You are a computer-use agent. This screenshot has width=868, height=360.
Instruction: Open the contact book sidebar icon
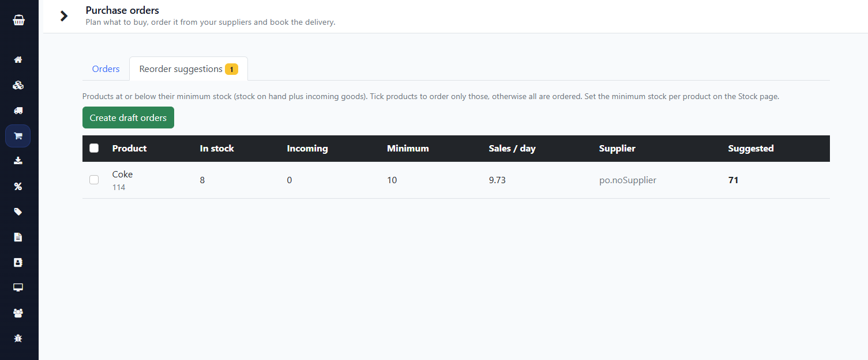pos(18,262)
